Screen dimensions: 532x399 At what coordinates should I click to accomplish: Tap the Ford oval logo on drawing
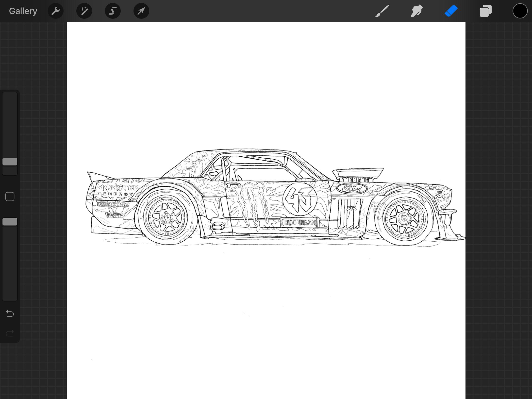352,189
